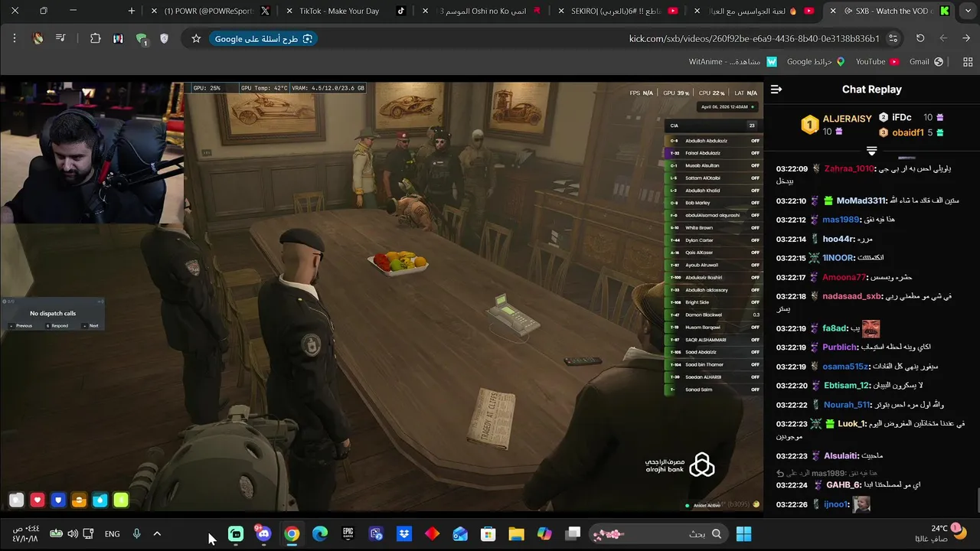Open File Explorer from taskbar
Viewport: 980px width, 551px height.
click(516, 533)
